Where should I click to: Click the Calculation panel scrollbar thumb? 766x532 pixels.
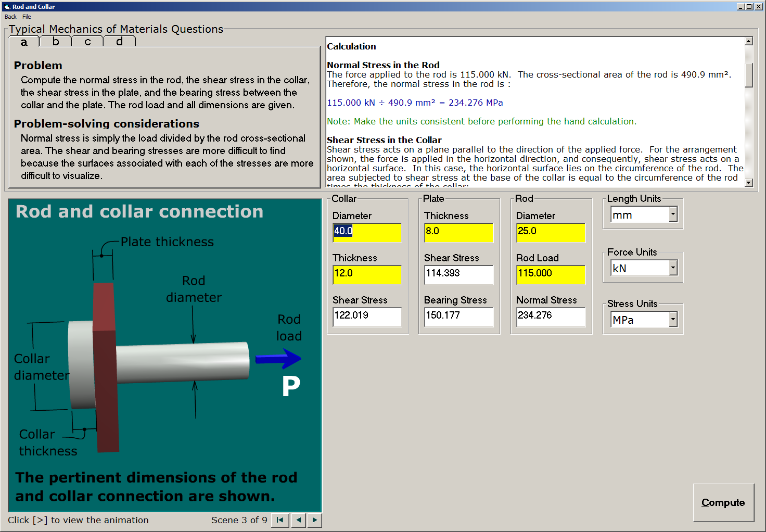tap(748, 75)
